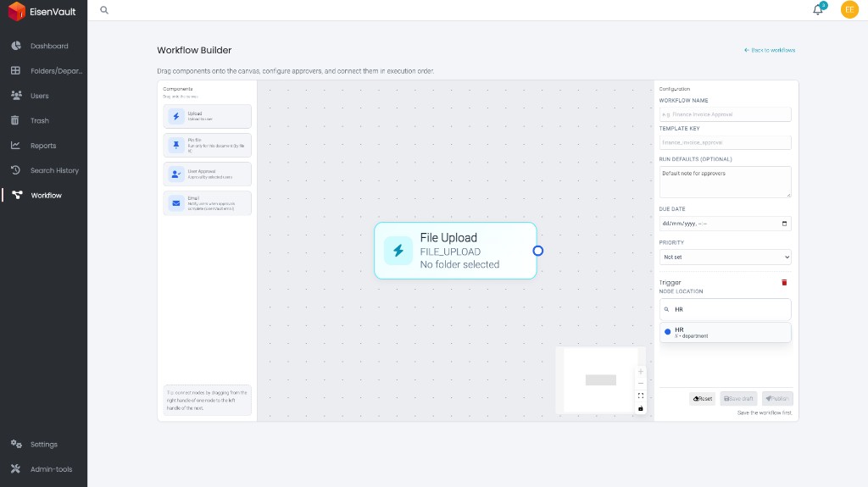Click the Dashboard pie chart icon
This screenshot has height=487, width=868.
click(16, 46)
